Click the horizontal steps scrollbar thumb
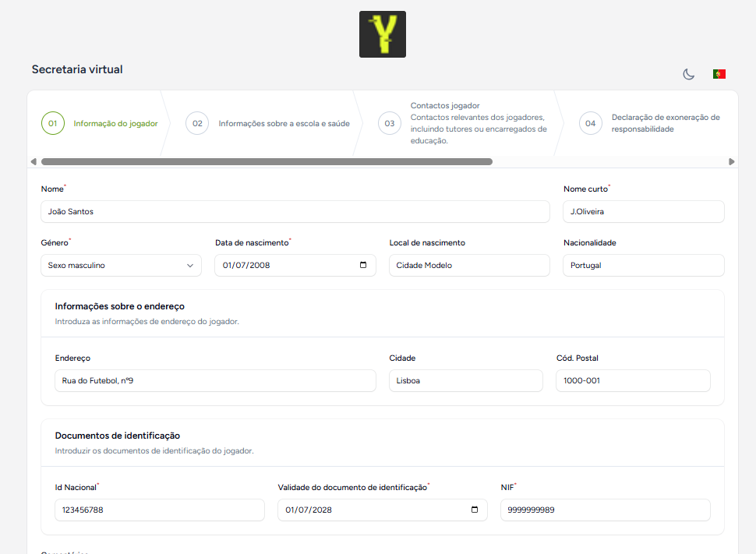 click(x=267, y=161)
